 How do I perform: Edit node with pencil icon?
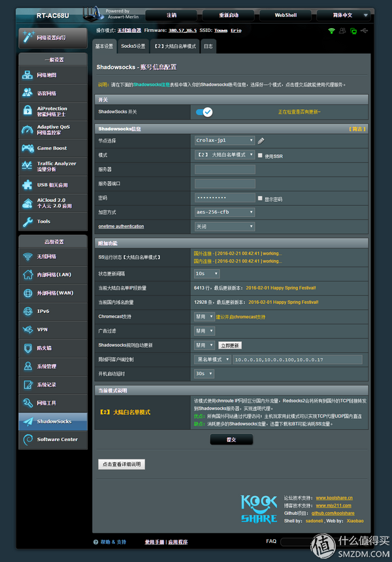(x=261, y=141)
